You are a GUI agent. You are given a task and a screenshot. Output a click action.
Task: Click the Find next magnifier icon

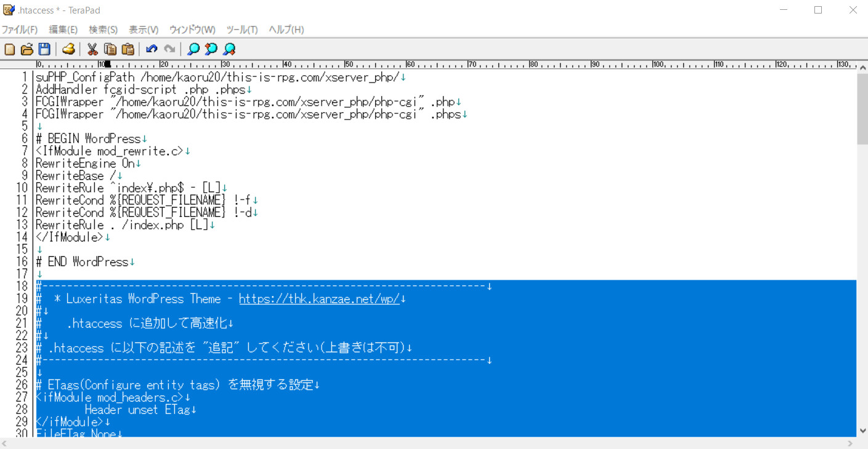[229, 49]
